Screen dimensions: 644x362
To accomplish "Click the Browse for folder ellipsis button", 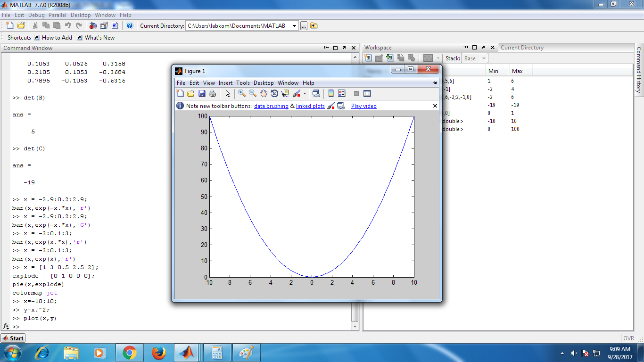I will pos(304,26).
